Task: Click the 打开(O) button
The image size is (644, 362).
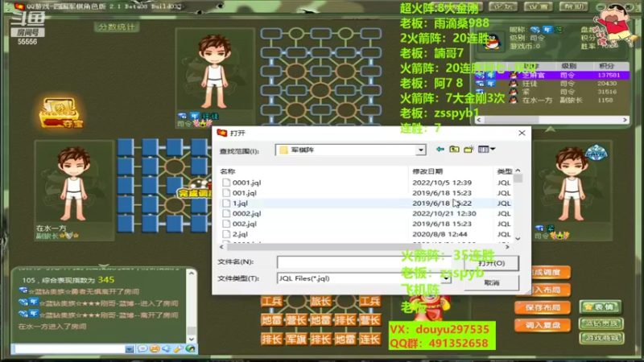Action: coord(491,263)
